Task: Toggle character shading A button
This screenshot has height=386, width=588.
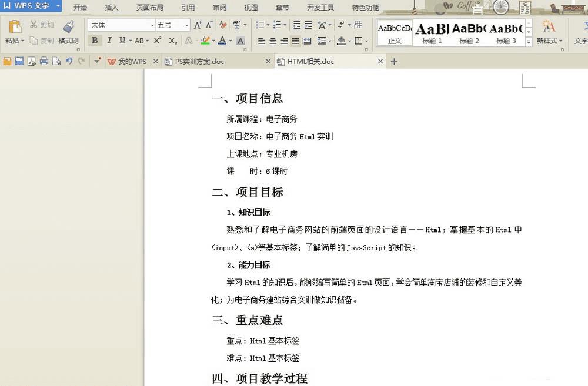Action: coord(240,41)
